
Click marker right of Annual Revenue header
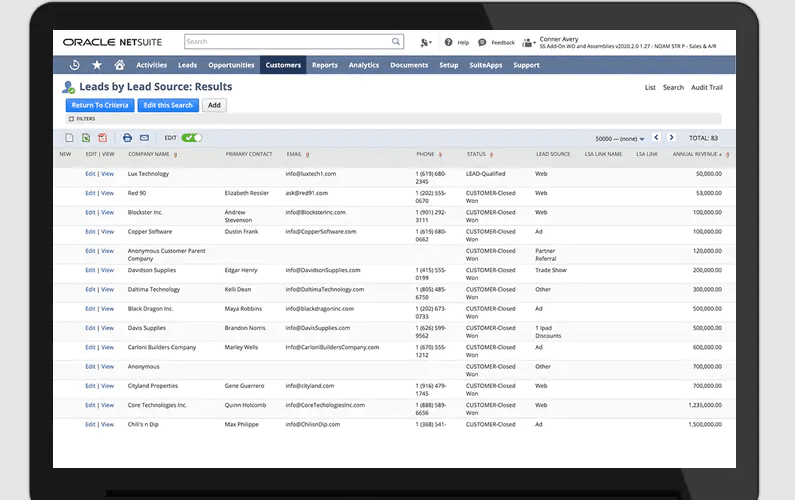(x=728, y=155)
